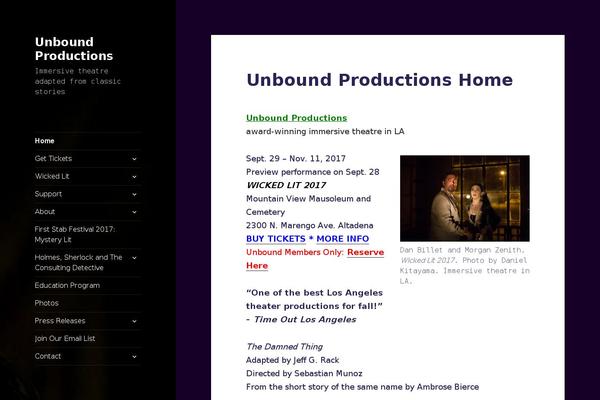Click the 'Directed by Sebastian Munoz' line
This screenshot has height=400, width=600.
coord(304,374)
